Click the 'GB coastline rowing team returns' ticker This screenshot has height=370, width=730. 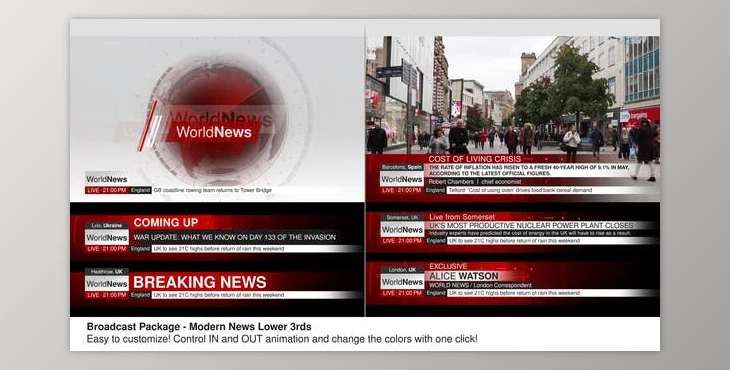pos(212,190)
